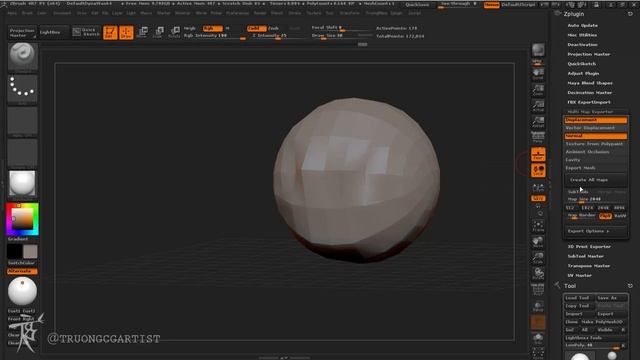
Task: Open the stroke type dots thumbnail
Action: click(22, 89)
